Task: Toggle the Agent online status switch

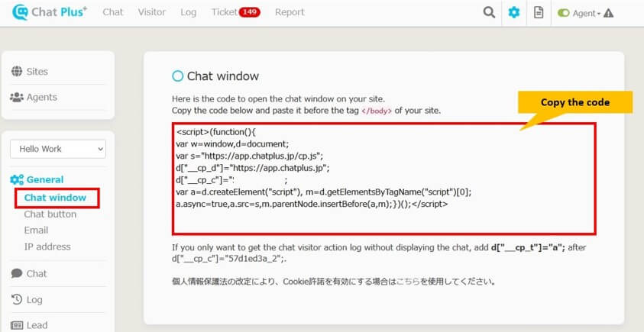Action: click(x=564, y=14)
